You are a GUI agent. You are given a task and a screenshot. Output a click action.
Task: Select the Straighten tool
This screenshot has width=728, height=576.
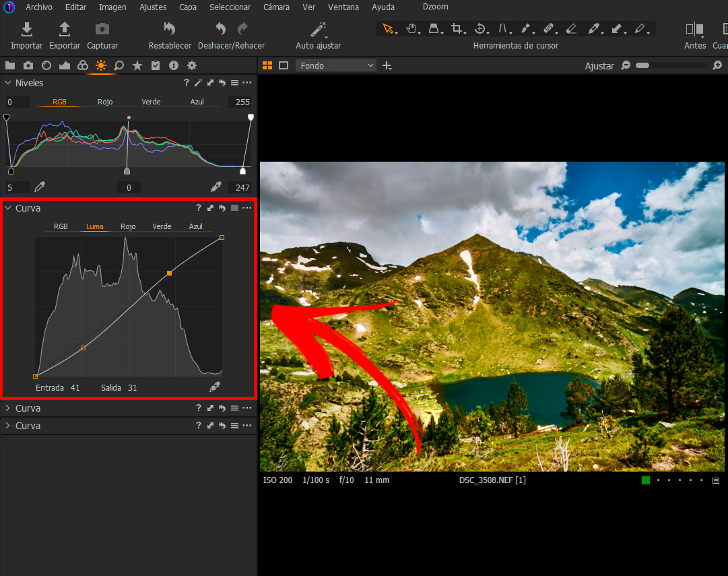(x=504, y=28)
